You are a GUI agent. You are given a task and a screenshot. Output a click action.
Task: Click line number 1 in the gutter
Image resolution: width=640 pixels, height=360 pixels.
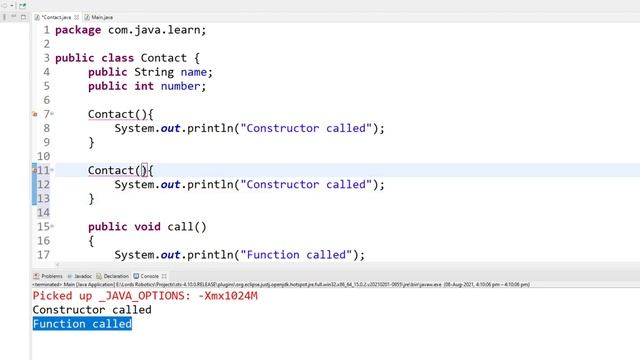[47, 30]
